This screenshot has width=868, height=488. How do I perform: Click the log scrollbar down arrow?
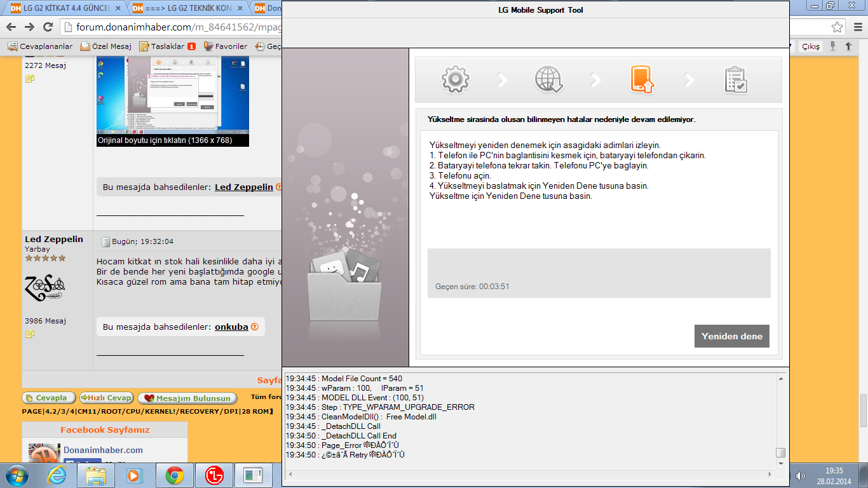[780, 463]
